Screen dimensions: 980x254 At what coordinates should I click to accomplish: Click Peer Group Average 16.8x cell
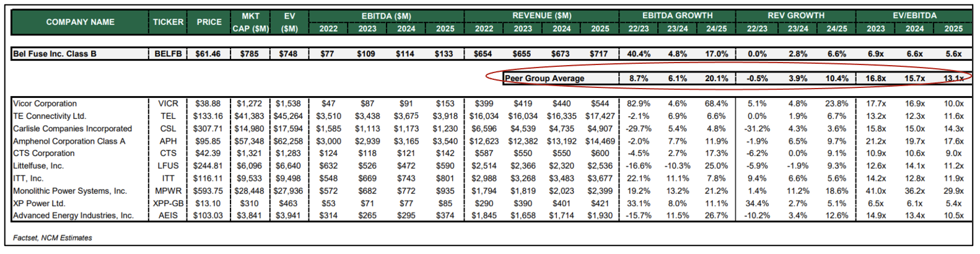point(876,79)
